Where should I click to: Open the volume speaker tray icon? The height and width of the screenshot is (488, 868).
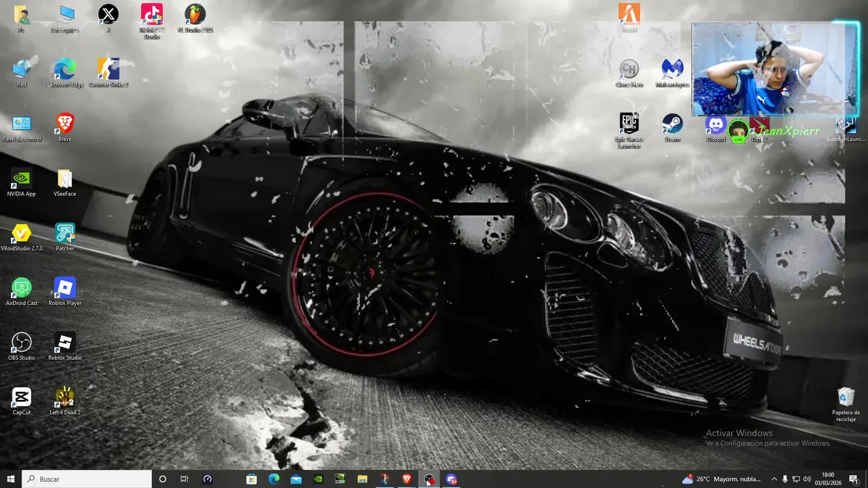pos(807,479)
